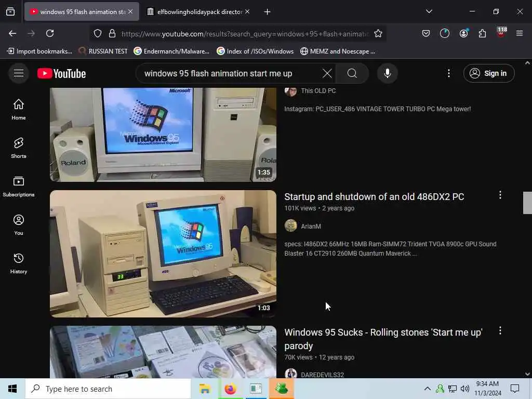Visit the This OLD PC channel link
Image resolution: width=532 pixels, height=399 pixels.
click(x=318, y=91)
